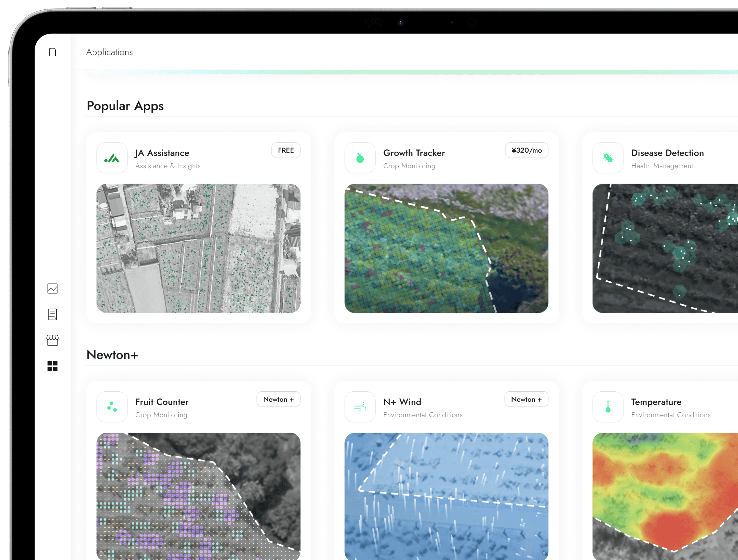Click the FREE price badge
The height and width of the screenshot is (560, 738).
pyautogui.click(x=286, y=150)
